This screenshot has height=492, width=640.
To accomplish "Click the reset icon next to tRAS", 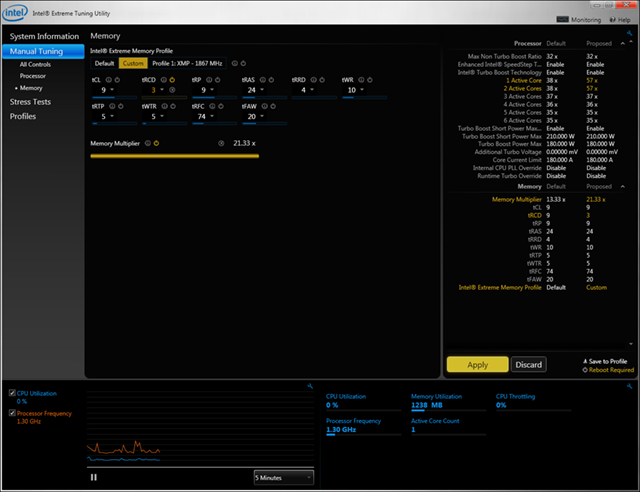I will 271,80.
